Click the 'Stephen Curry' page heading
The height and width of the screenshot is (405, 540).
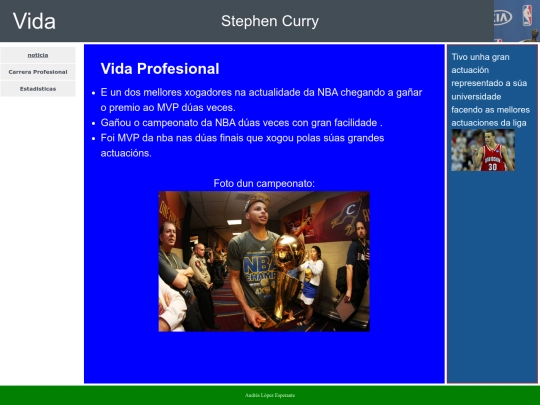[270, 21]
